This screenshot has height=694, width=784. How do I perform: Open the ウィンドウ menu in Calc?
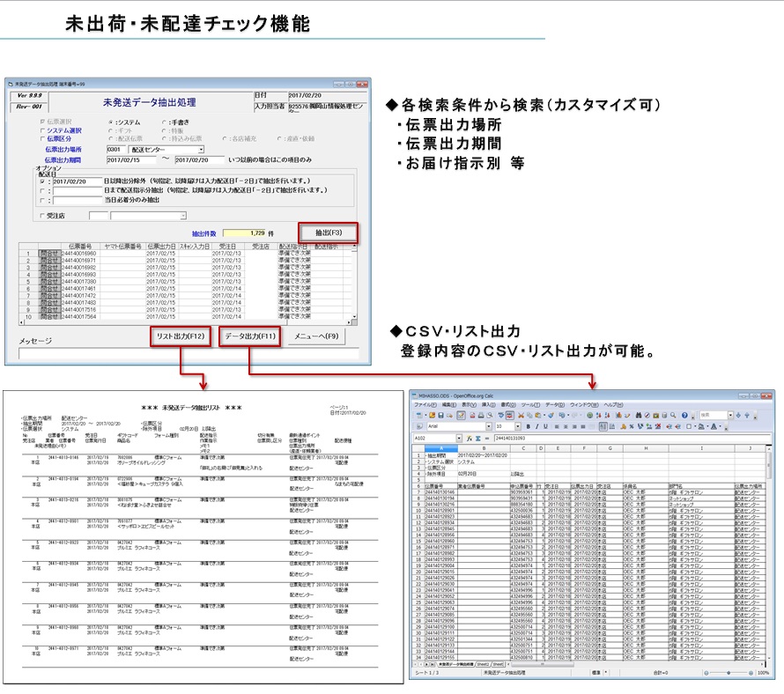[584, 405]
